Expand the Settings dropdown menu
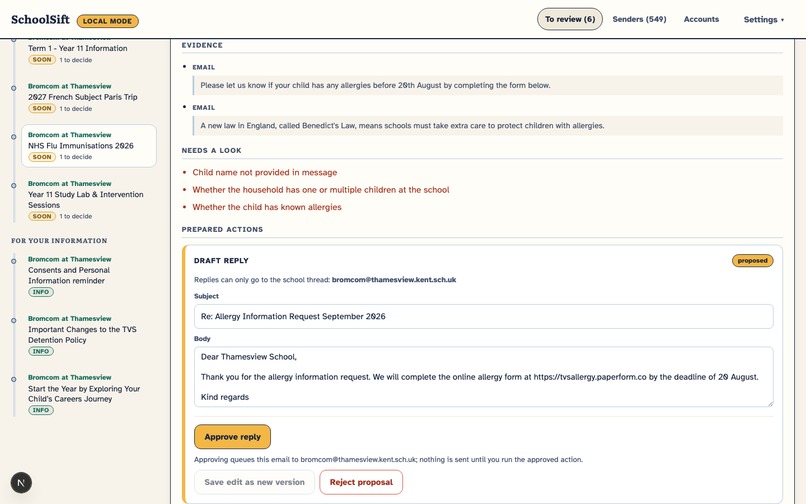The image size is (806, 504). point(764,20)
